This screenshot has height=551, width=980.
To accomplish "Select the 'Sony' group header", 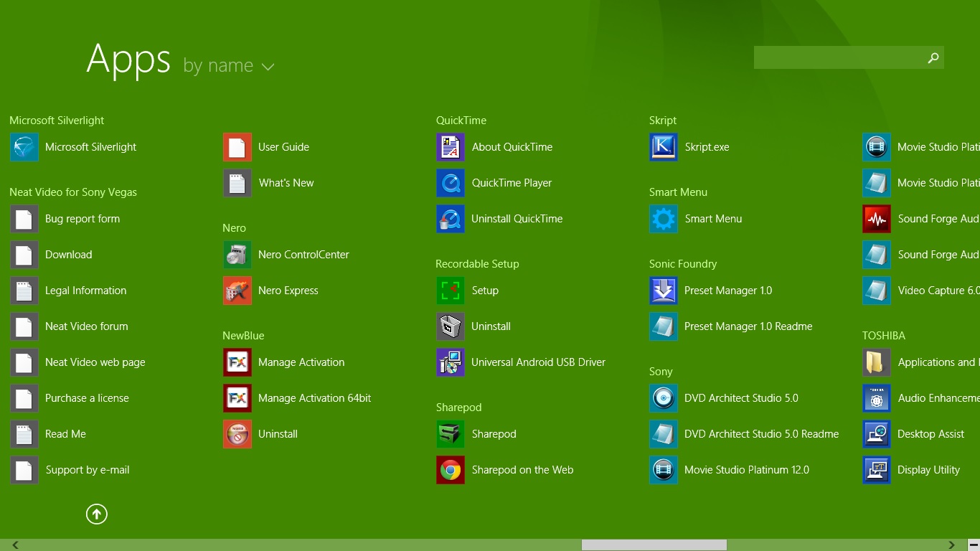I will (x=661, y=372).
